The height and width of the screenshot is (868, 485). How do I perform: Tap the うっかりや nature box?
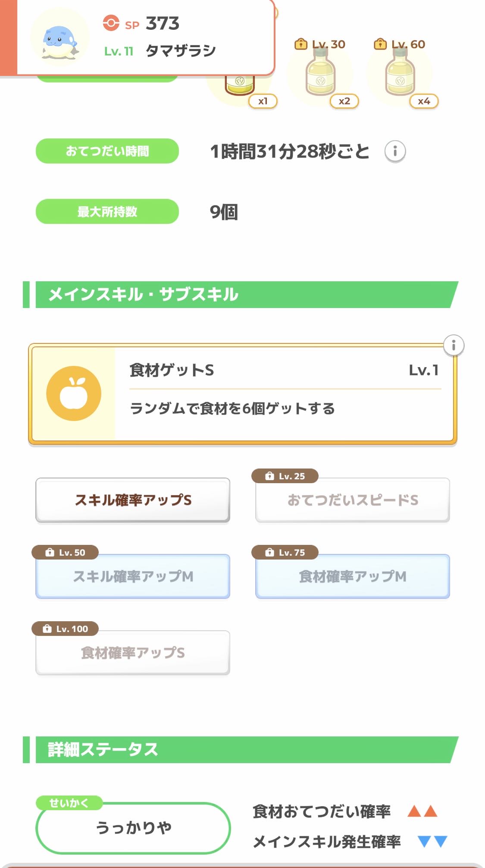(x=133, y=827)
